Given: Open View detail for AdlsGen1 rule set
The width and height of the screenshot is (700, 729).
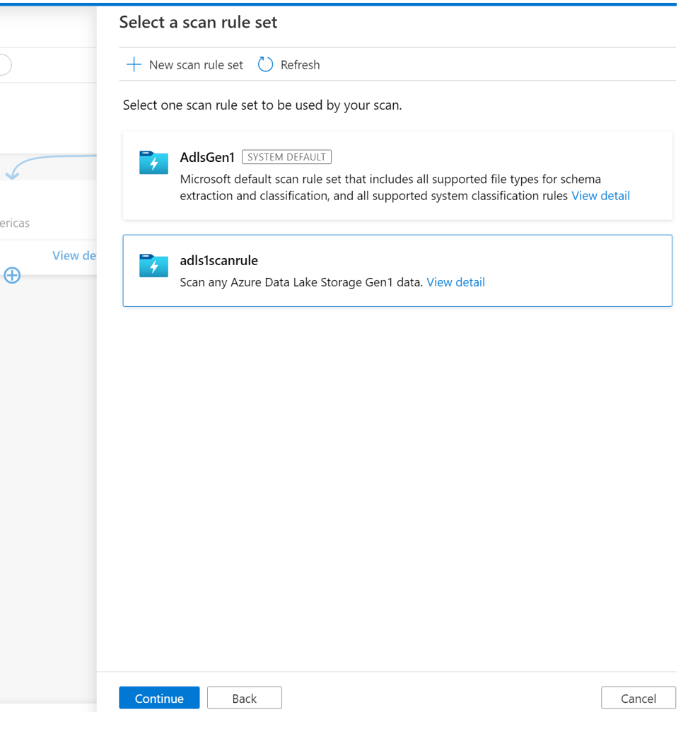Looking at the screenshot, I should point(600,196).
